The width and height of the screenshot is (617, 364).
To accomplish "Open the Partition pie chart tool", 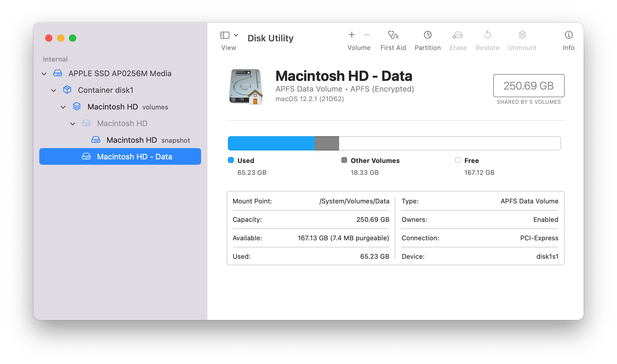I will [427, 35].
